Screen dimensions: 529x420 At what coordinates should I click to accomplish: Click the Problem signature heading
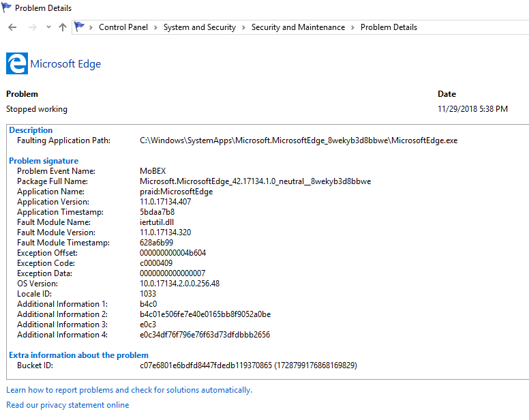(x=44, y=161)
